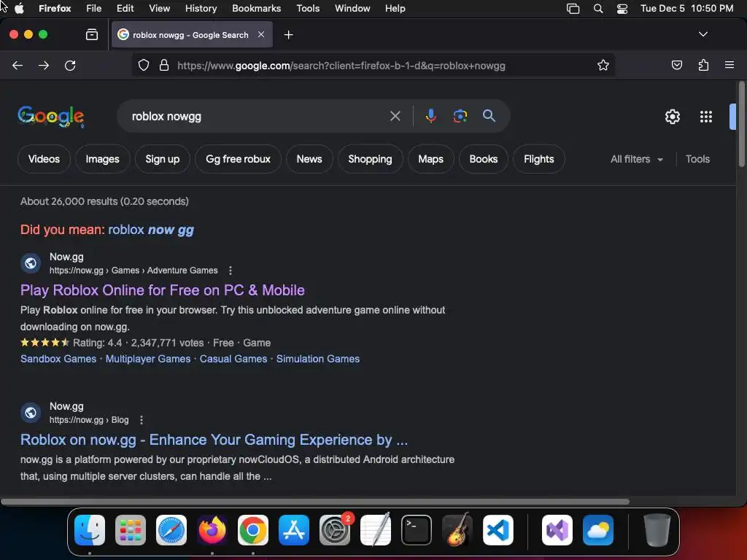The width and height of the screenshot is (747, 560).
Task: Open Firefox View recent browsing icon
Action: point(92,34)
